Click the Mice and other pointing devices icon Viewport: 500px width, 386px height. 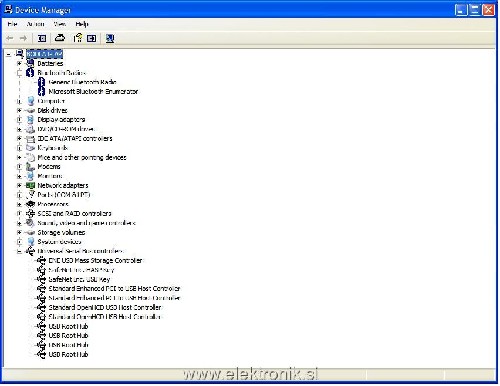click(30, 157)
